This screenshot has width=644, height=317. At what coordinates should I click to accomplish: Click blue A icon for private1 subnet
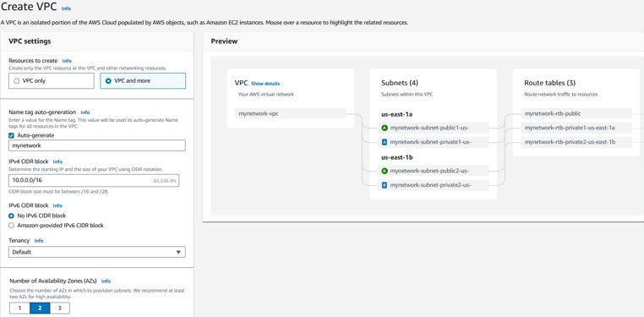pos(385,142)
